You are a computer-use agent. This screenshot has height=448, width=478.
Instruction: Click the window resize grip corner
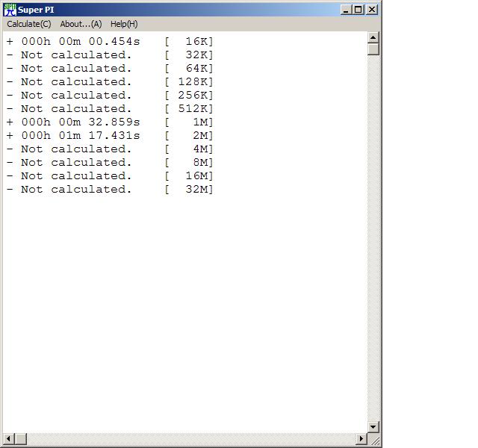coord(374,440)
